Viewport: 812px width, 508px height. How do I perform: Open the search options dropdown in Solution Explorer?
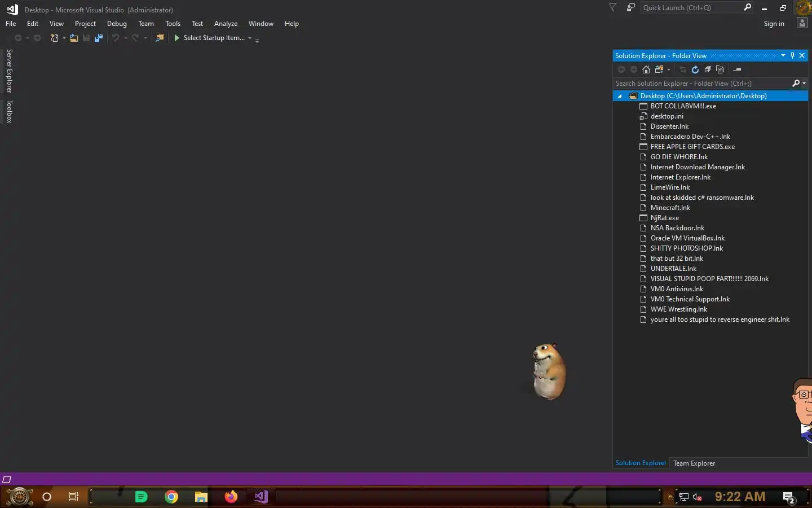[x=804, y=83]
